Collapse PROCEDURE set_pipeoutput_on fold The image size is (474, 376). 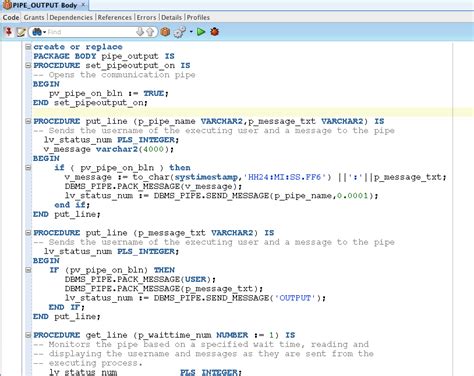tap(28, 65)
